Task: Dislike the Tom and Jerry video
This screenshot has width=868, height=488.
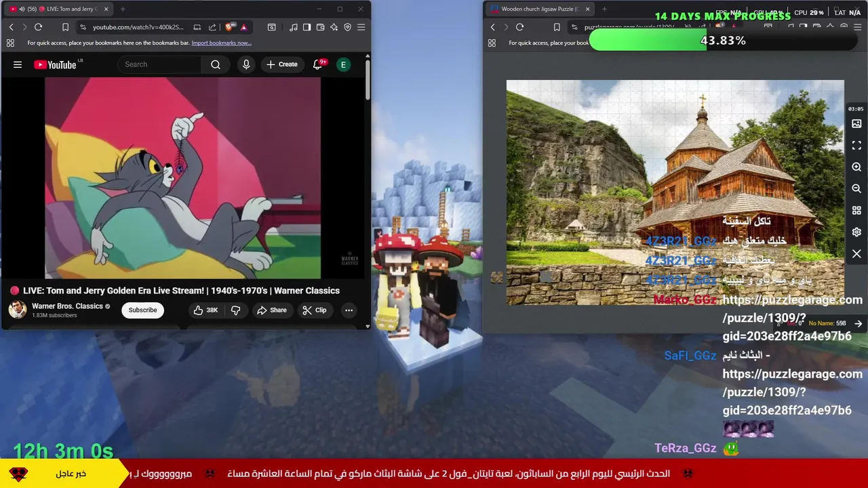Action: click(236, 310)
